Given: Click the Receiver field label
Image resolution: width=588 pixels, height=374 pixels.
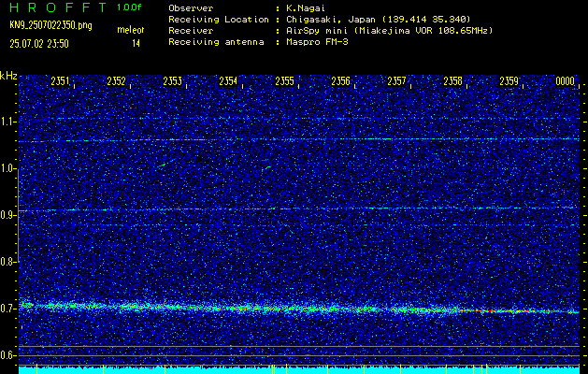Looking at the screenshot, I should point(191,31).
